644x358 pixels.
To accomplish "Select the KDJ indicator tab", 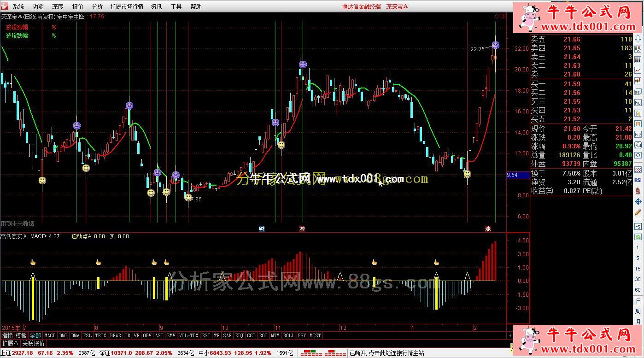I will (x=240, y=335).
